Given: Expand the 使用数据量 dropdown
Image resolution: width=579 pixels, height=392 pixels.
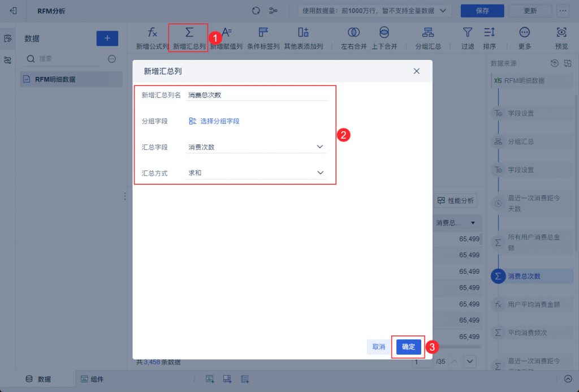Looking at the screenshot, I should [x=443, y=11].
